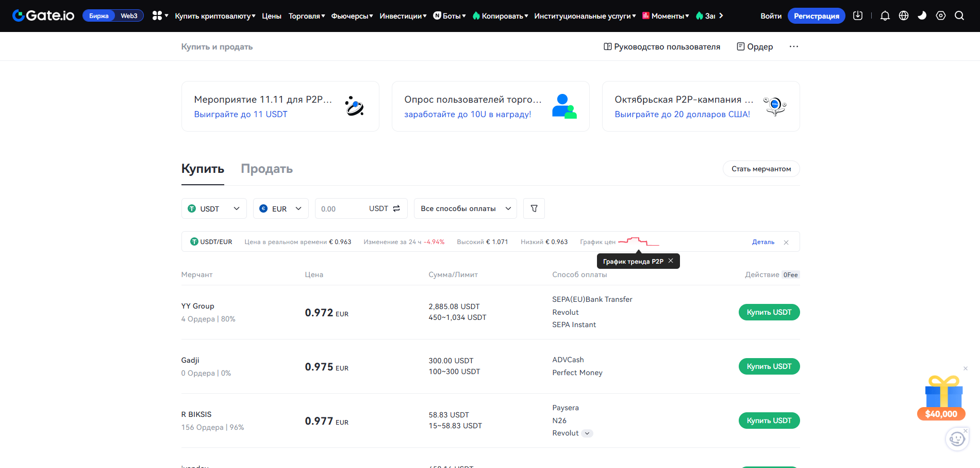
Task: Focus the 0.00 amount input field
Action: [340, 208]
